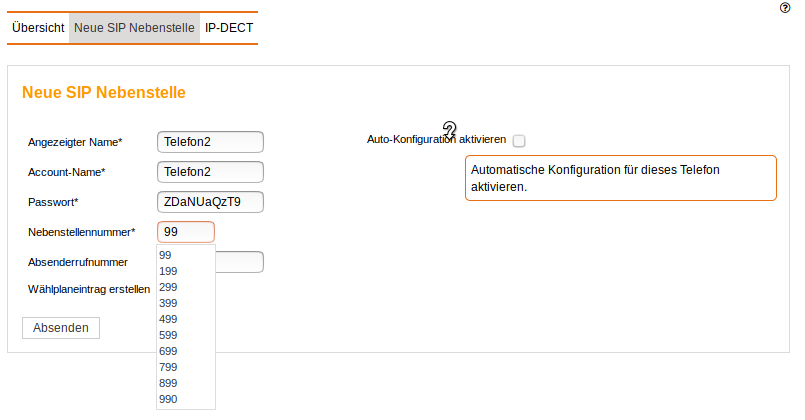This screenshot has width=805, height=420.
Task: Click the Passwort text field
Action: [210, 202]
